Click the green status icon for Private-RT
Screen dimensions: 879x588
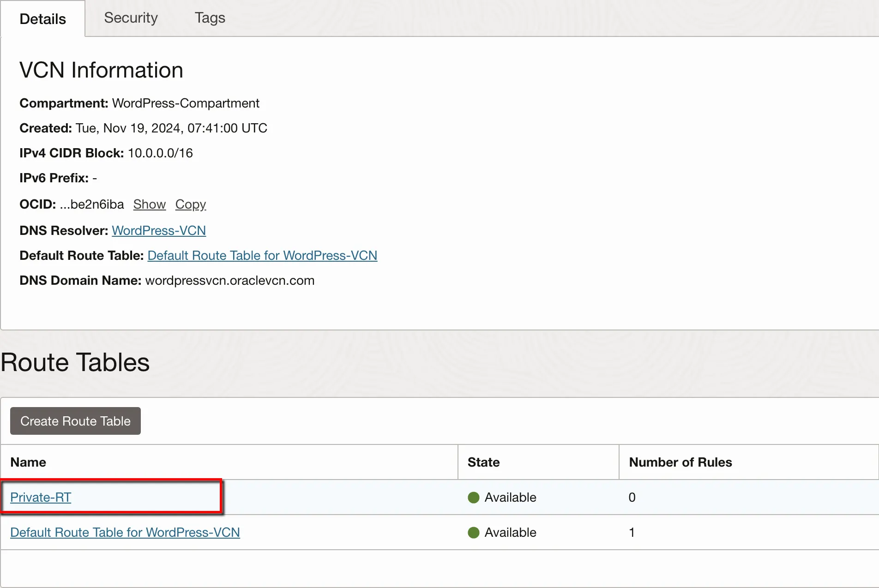[x=474, y=498]
